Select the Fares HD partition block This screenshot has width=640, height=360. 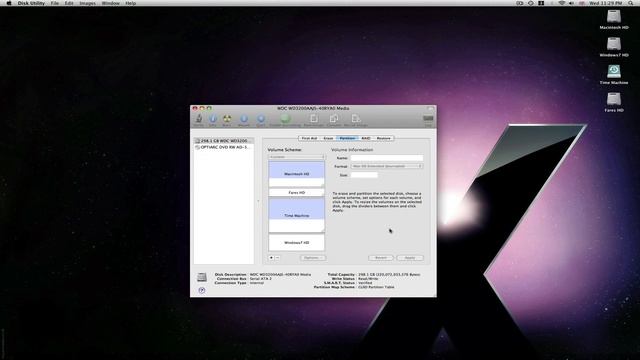296,192
